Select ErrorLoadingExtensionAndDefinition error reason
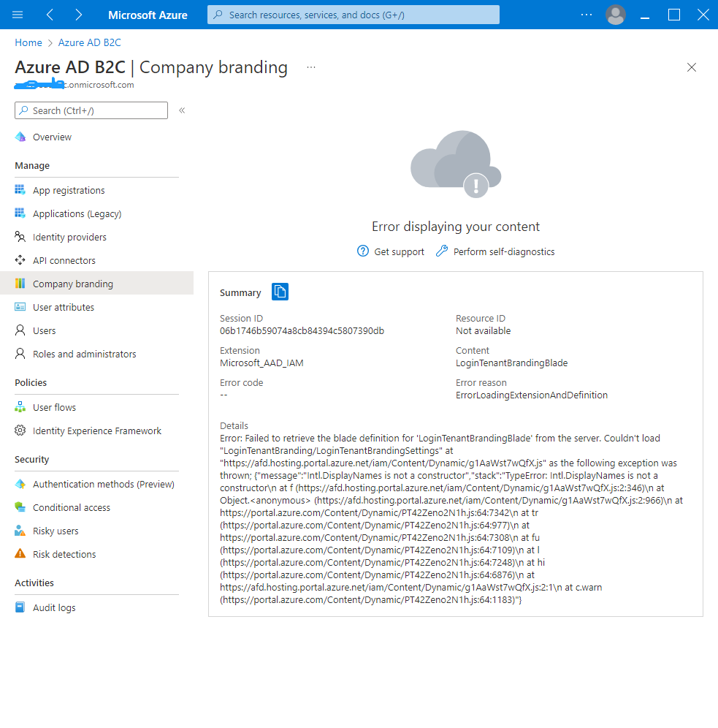 (532, 395)
